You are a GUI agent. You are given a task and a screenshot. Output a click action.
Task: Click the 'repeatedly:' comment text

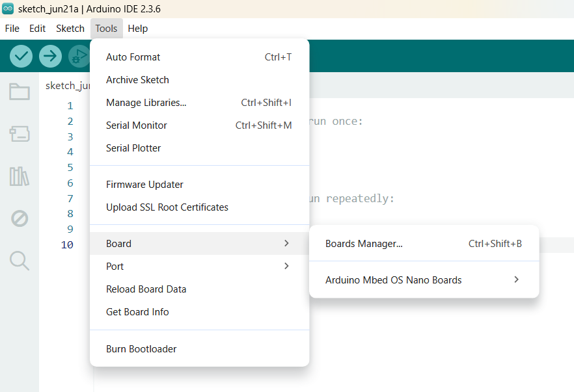pyautogui.click(x=361, y=198)
